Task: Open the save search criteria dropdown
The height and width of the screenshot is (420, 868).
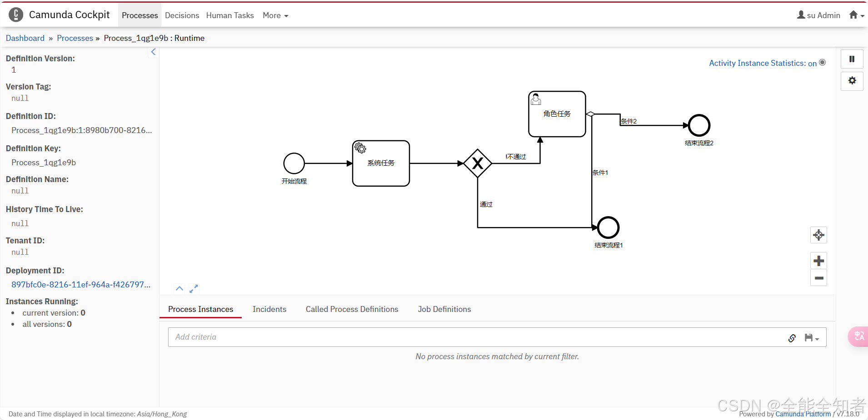Action: (812, 338)
